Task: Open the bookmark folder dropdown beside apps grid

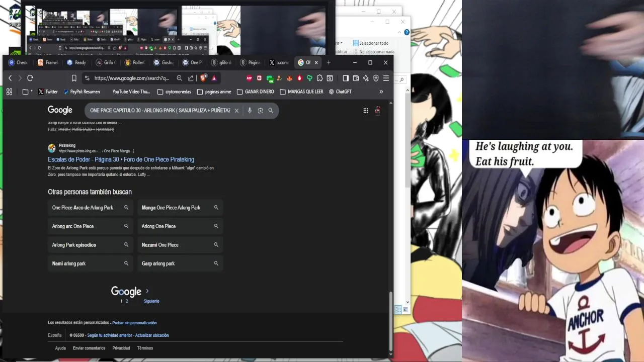Action: 27,92
